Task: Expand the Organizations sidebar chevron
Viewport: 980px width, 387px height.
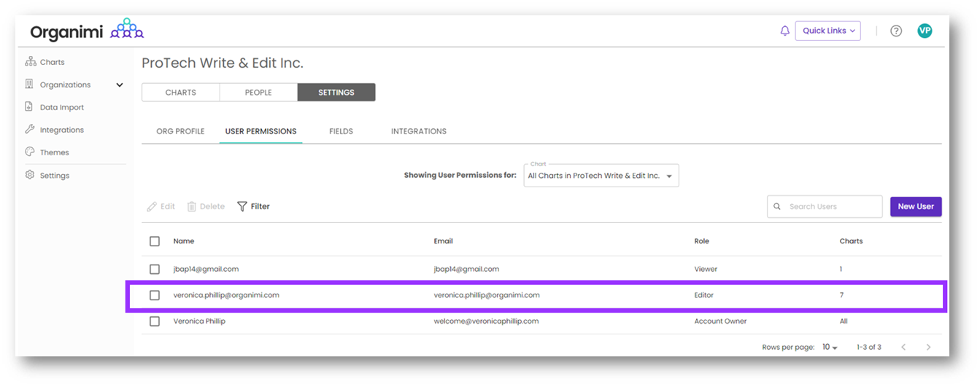Action: 120,85
